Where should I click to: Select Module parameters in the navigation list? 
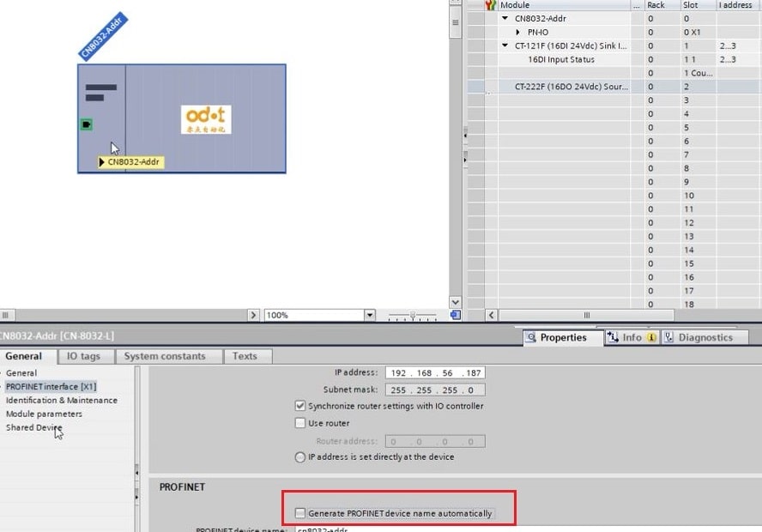[44, 414]
